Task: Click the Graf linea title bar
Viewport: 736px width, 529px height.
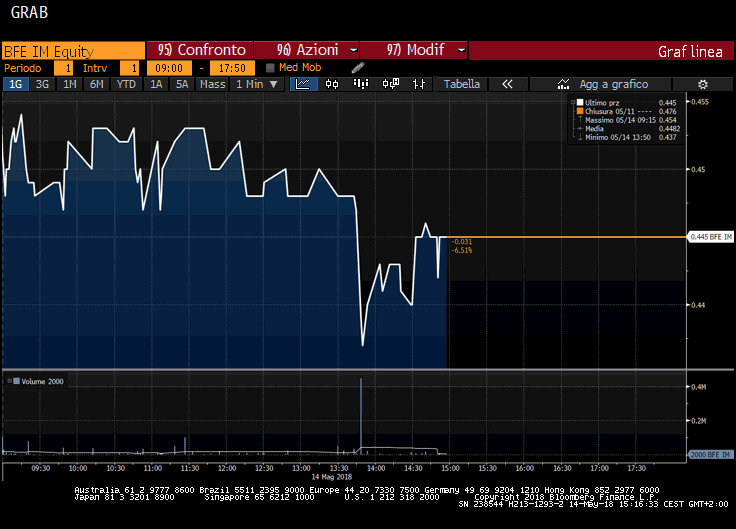Action: pos(601,51)
